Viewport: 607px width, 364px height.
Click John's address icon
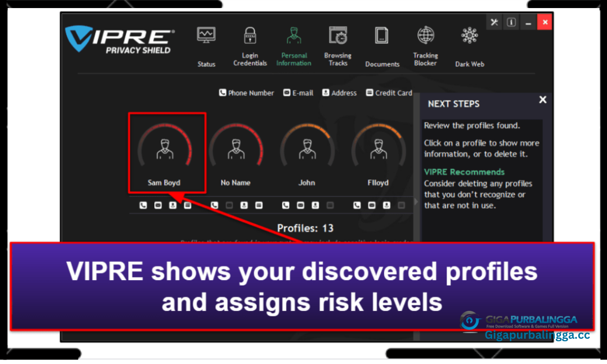point(315,205)
